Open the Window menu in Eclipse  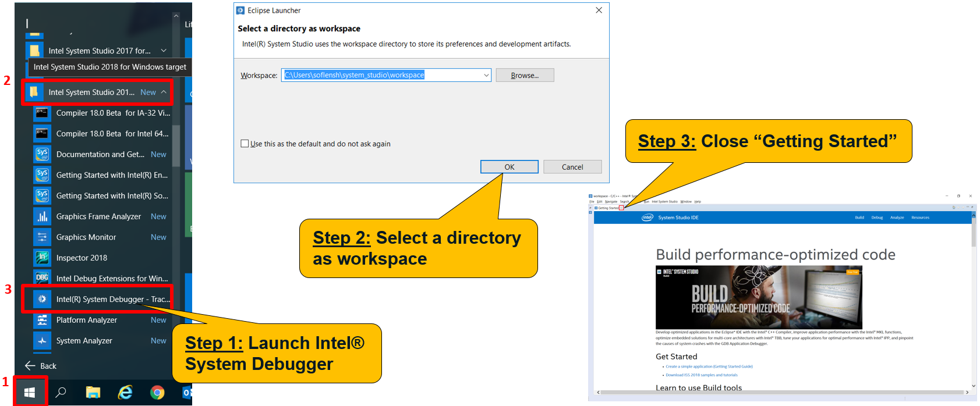click(x=686, y=202)
